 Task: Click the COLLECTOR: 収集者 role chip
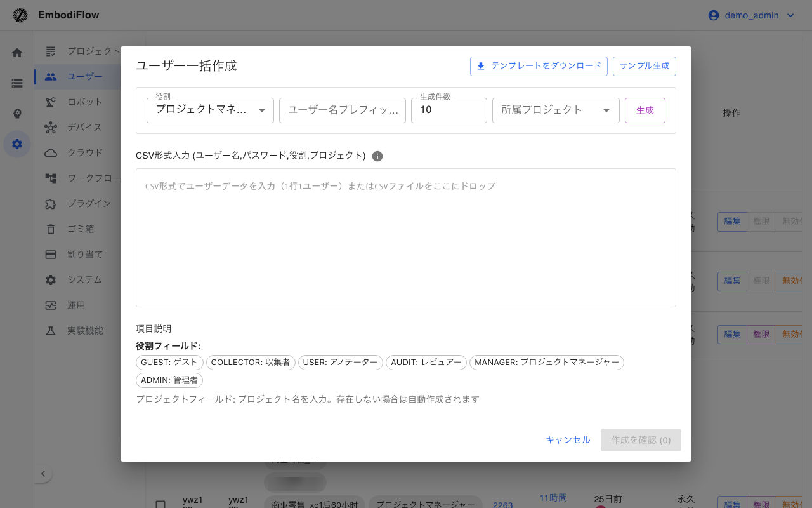(251, 363)
